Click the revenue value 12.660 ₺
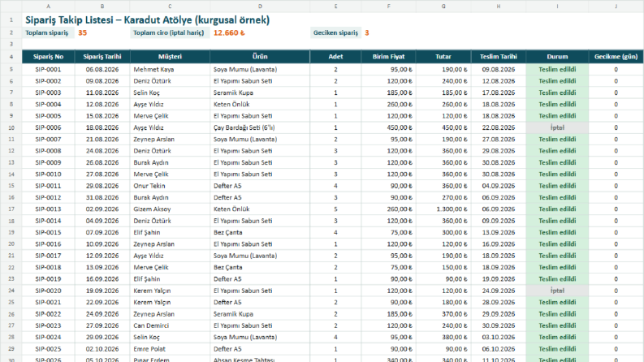The image size is (644, 362). [229, 32]
